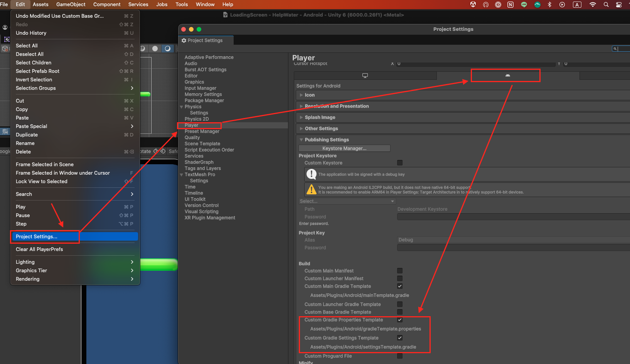Viewport: 630px width, 364px height.
Task: Enable Custom Base Gradle Template checkbox
Action: point(400,312)
